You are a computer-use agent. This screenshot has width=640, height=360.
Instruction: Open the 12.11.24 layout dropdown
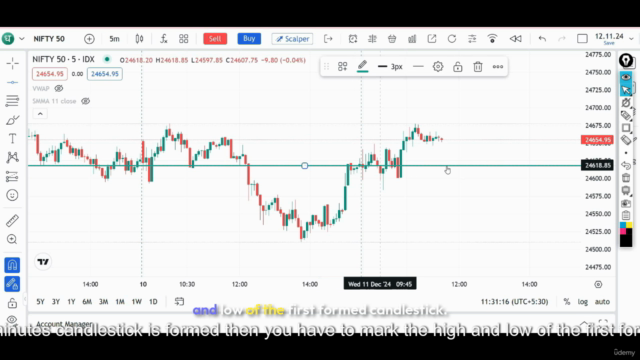pos(631,39)
